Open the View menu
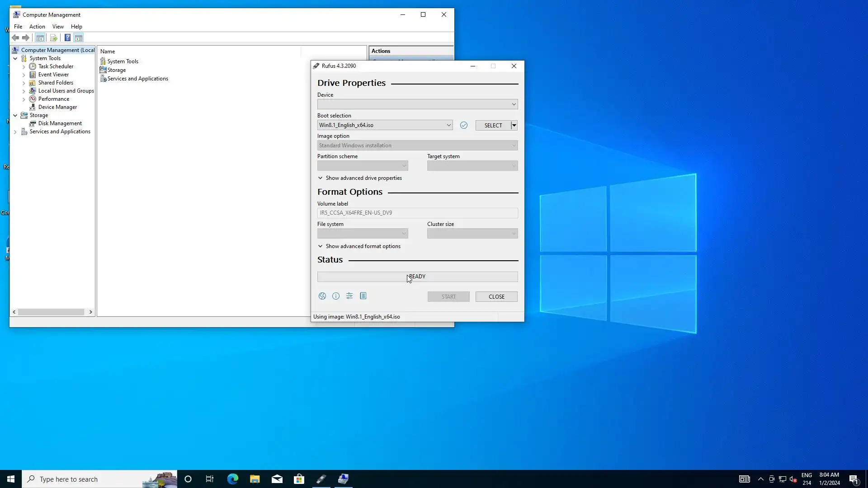The image size is (868, 488). pos(58,27)
